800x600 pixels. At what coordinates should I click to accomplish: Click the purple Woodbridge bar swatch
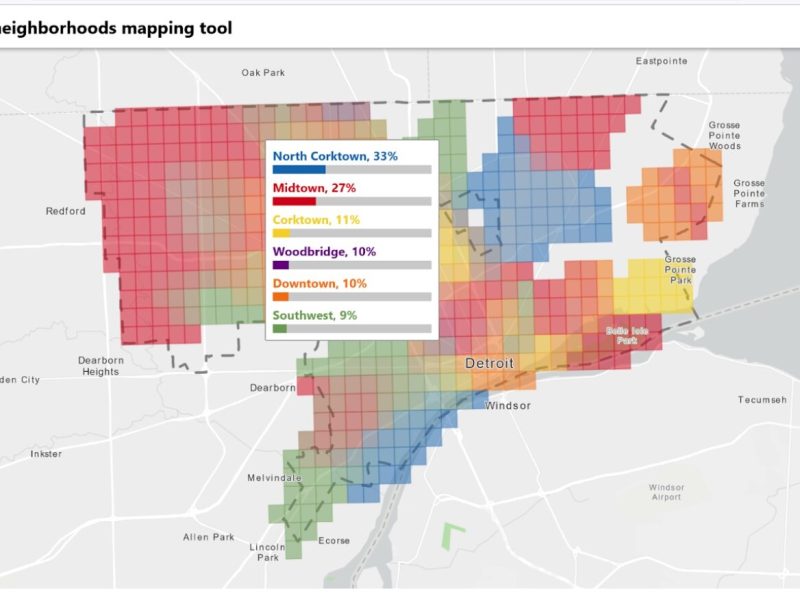280,265
